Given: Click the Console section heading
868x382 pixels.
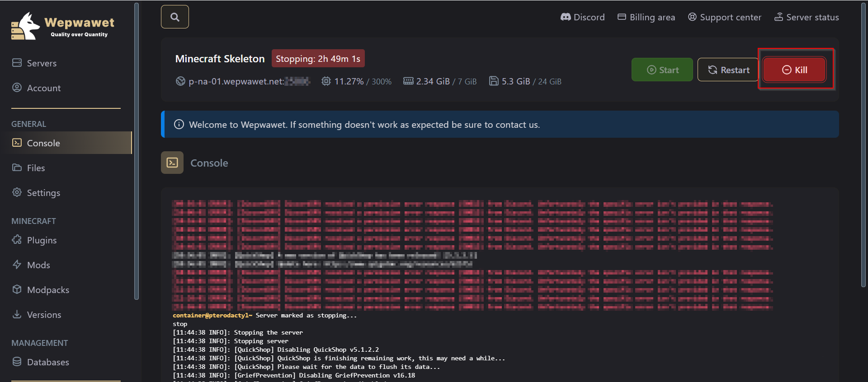Looking at the screenshot, I should tap(209, 163).
